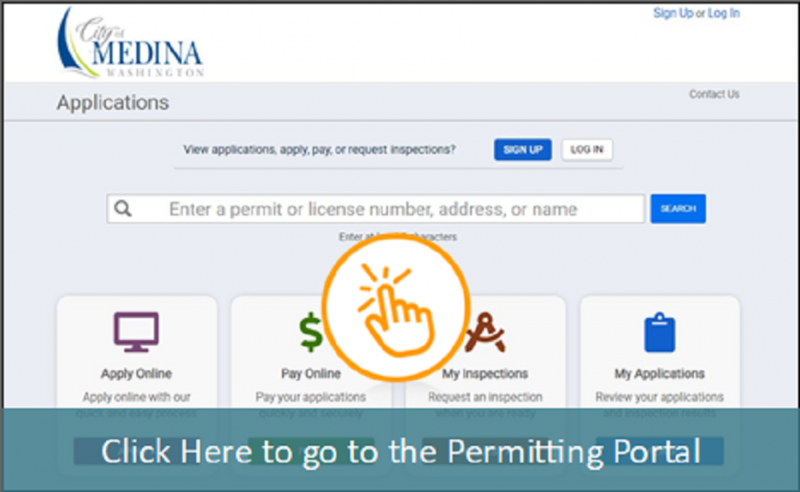Click the blue clipboard My Applications icon

point(659,332)
